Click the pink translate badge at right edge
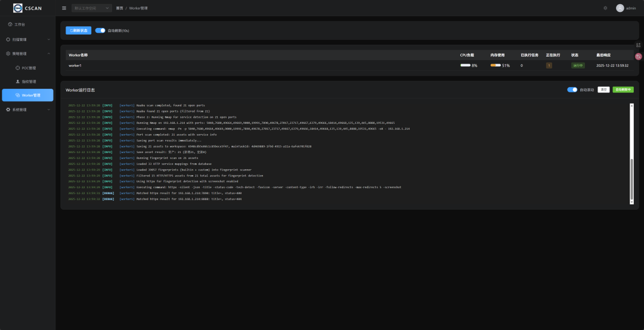This screenshot has width=644, height=330. (x=638, y=57)
